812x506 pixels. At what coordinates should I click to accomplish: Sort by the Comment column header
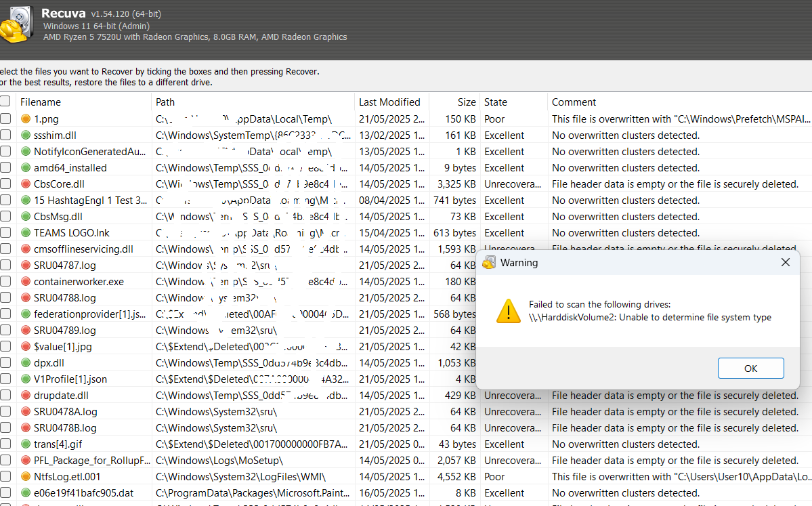tap(679, 102)
